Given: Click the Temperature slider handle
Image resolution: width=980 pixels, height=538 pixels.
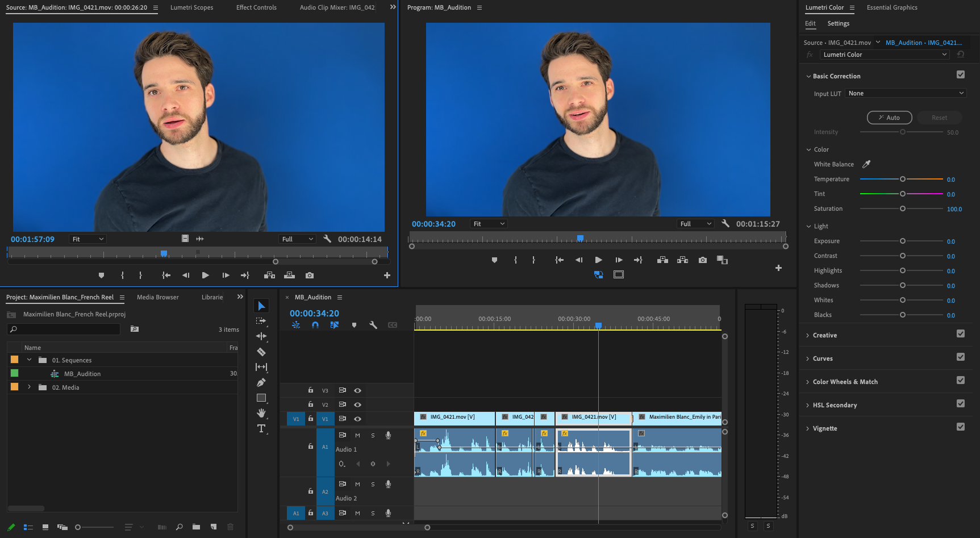Looking at the screenshot, I should click(902, 179).
